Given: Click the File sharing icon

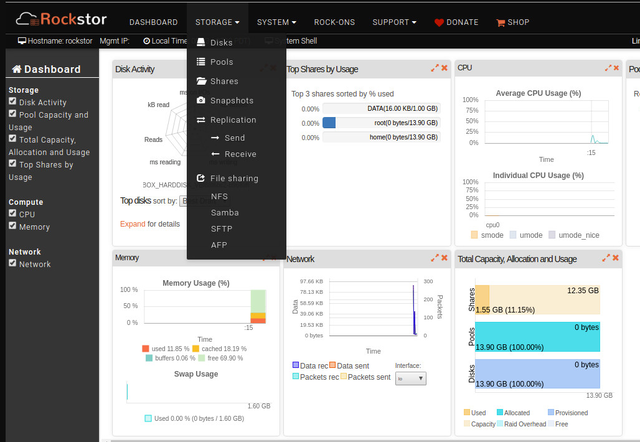Looking at the screenshot, I should pos(201,178).
